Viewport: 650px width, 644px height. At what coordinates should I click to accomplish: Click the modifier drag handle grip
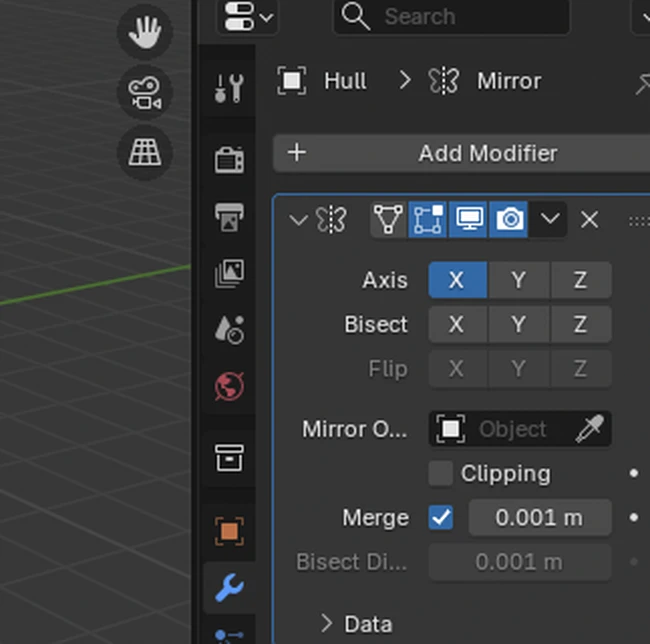(x=640, y=222)
